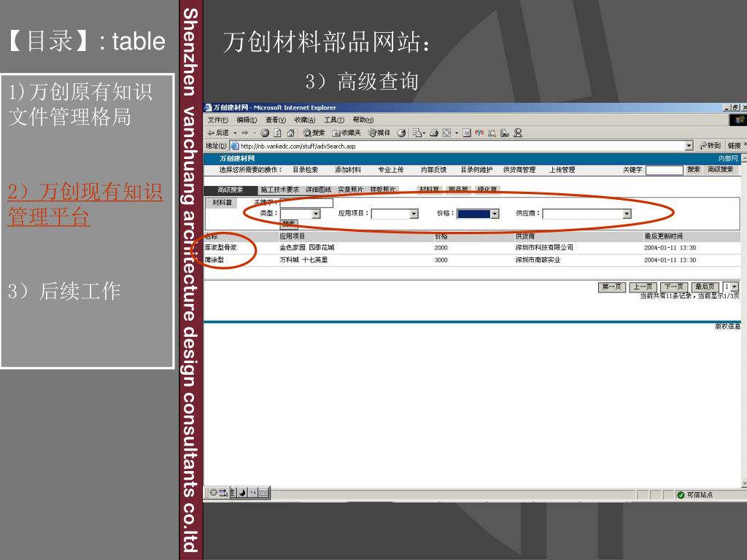The height and width of the screenshot is (560, 747).
Task: Open the 帮助(H) menu
Action: (363, 120)
